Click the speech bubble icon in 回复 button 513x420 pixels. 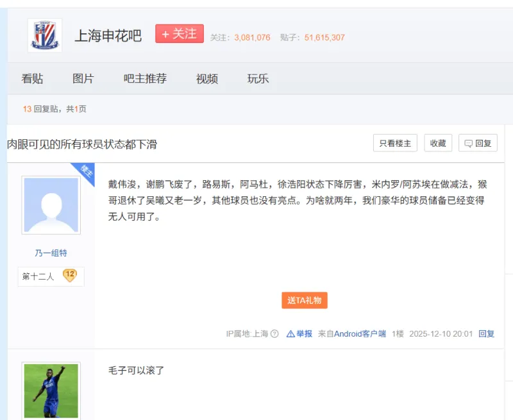469,144
